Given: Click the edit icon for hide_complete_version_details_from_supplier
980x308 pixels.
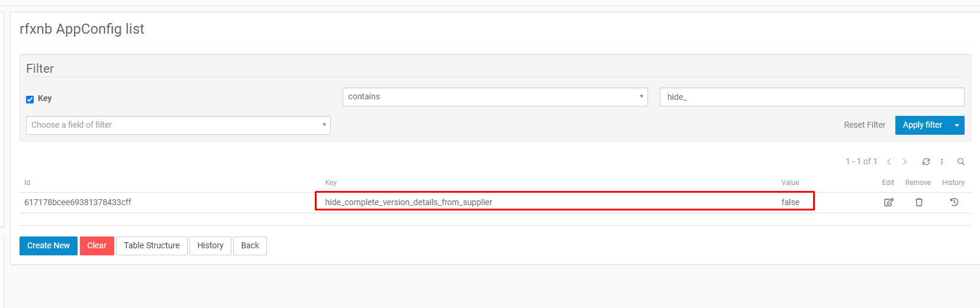Looking at the screenshot, I should [x=888, y=202].
